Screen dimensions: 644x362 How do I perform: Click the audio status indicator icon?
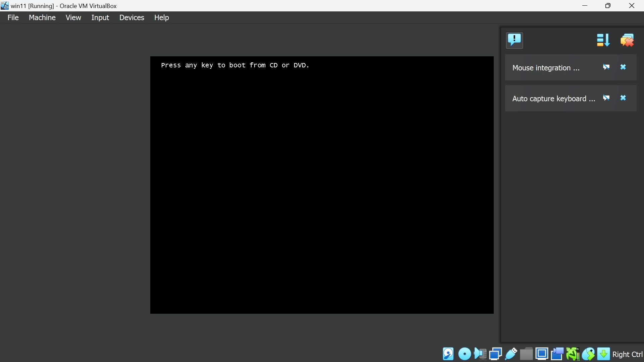click(480, 354)
